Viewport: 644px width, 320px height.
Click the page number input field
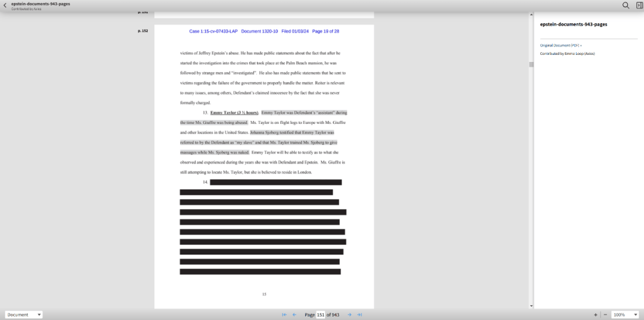pyautogui.click(x=320, y=315)
